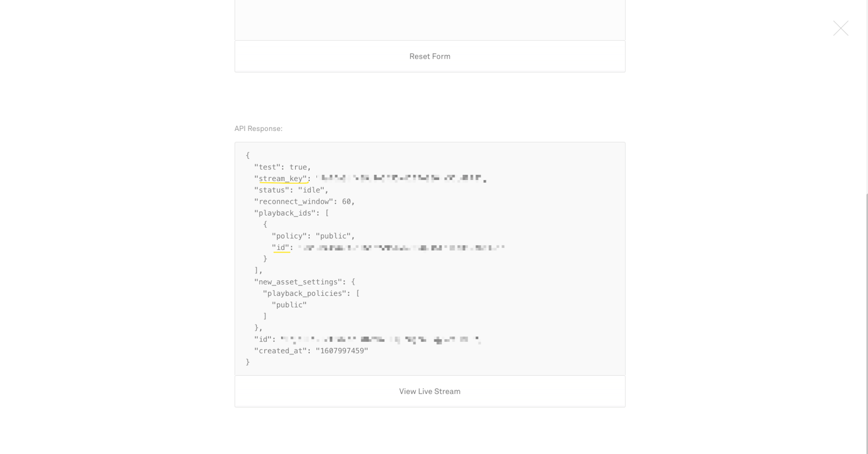868x454 pixels.
Task: Click the status value showing idle
Action: click(314, 190)
